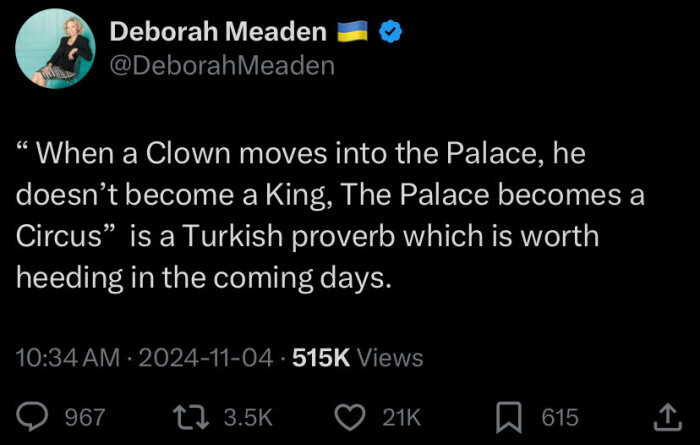Open the @DeborahMeaden handle link
Viewport: 700px width, 445px height.
coord(221,66)
